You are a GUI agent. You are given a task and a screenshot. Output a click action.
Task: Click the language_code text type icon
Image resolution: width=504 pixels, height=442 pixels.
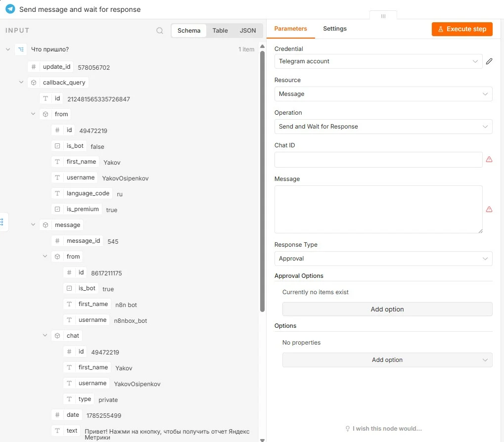[57, 193]
